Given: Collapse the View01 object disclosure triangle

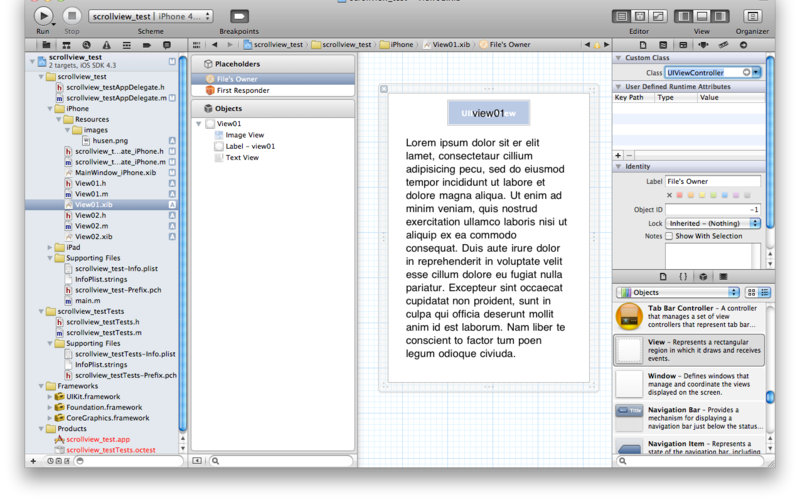Looking at the screenshot, I should pos(198,123).
